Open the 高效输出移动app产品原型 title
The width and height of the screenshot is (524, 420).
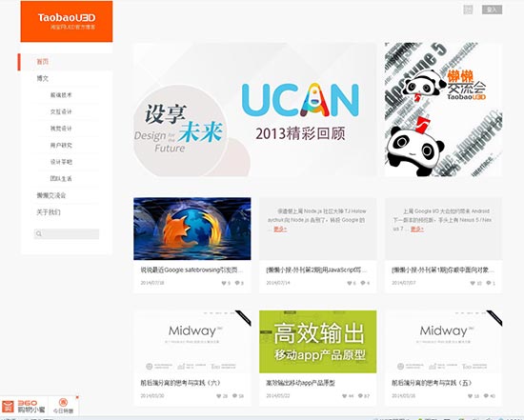tap(300, 383)
